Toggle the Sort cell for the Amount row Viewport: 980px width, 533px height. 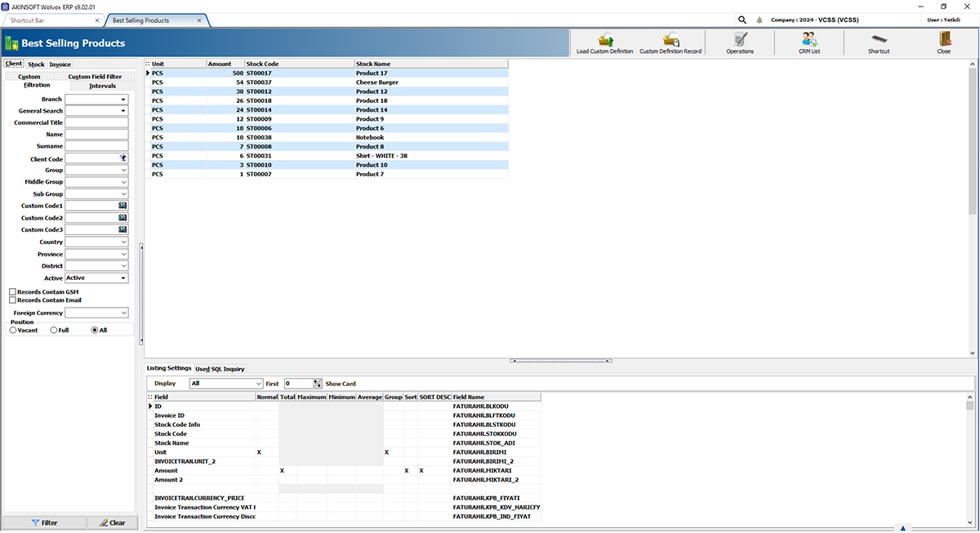(411, 471)
